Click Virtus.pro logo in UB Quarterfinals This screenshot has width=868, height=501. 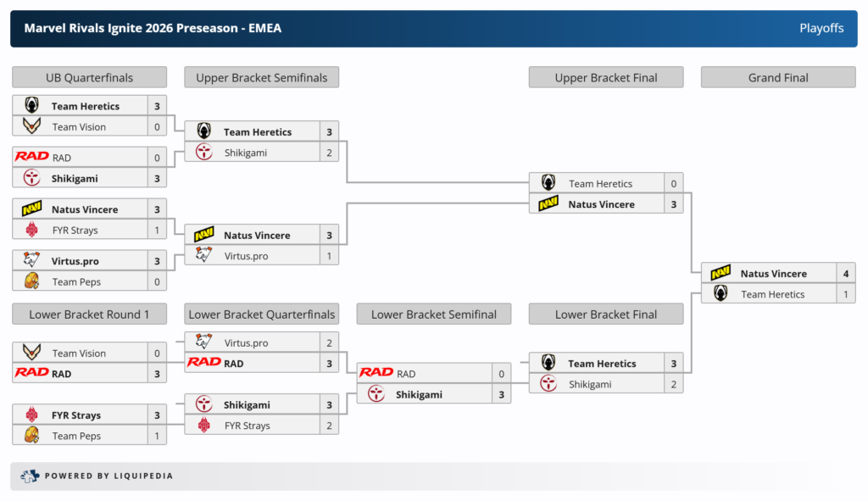pyautogui.click(x=32, y=260)
